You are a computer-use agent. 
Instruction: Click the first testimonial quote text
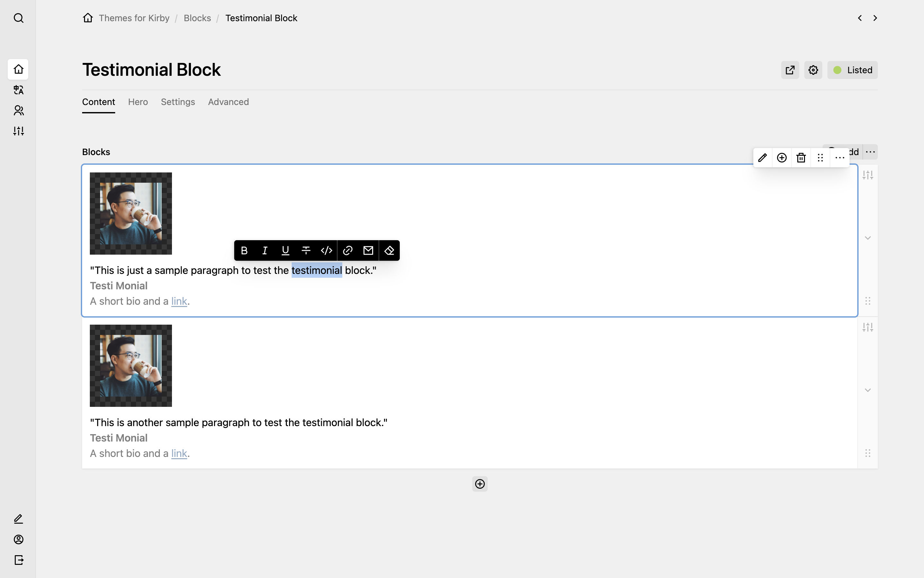click(x=233, y=270)
